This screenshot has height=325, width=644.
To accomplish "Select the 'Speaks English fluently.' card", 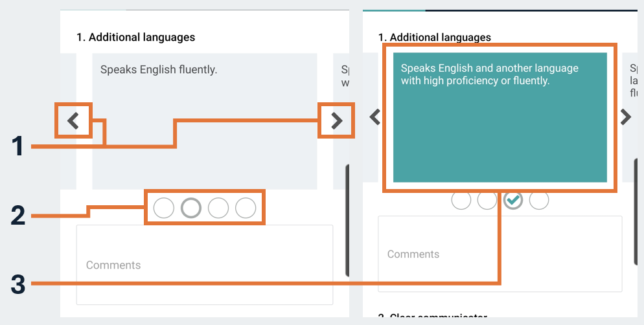I will click(x=205, y=121).
